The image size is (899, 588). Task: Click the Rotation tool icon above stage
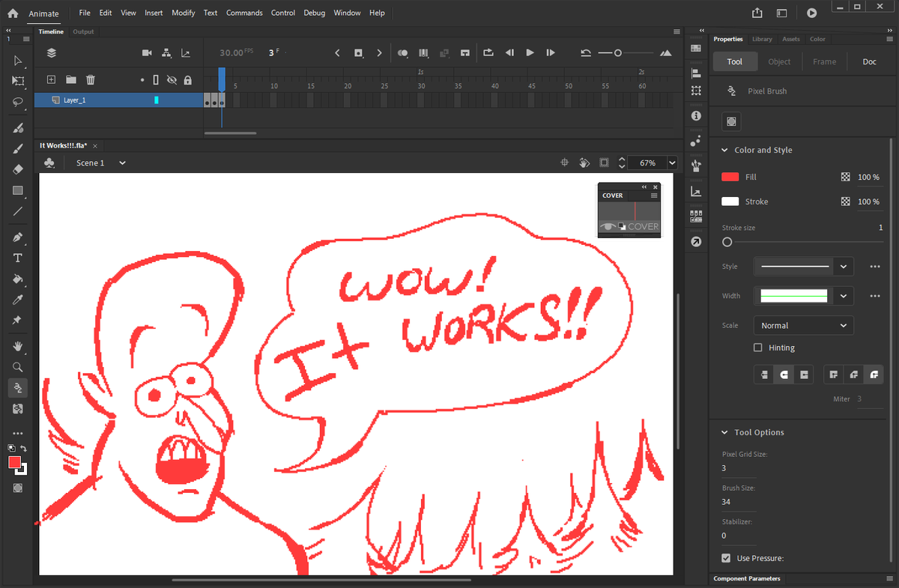[x=585, y=163]
